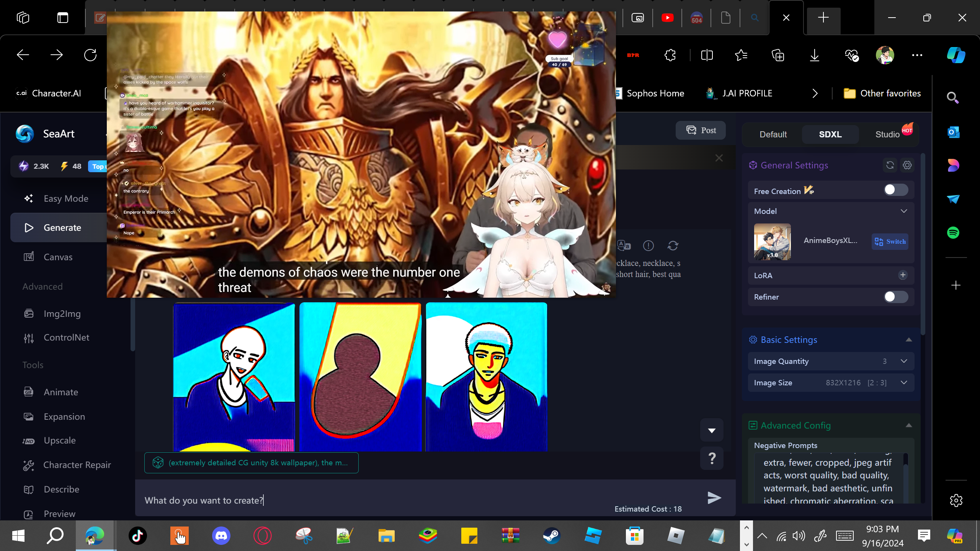The width and height of the screenshot is (980, 551).
Task: Open the Character.AI favorite link
Action: (x=48, y=93)
